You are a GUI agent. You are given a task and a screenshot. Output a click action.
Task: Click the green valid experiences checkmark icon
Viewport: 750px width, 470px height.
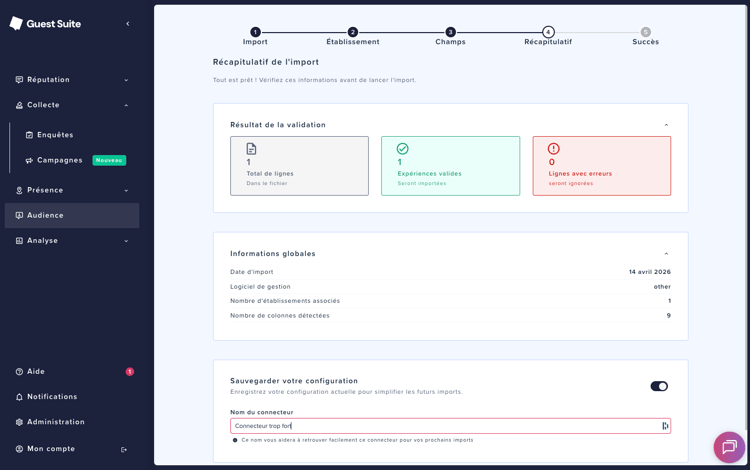[x=402, y=149]
